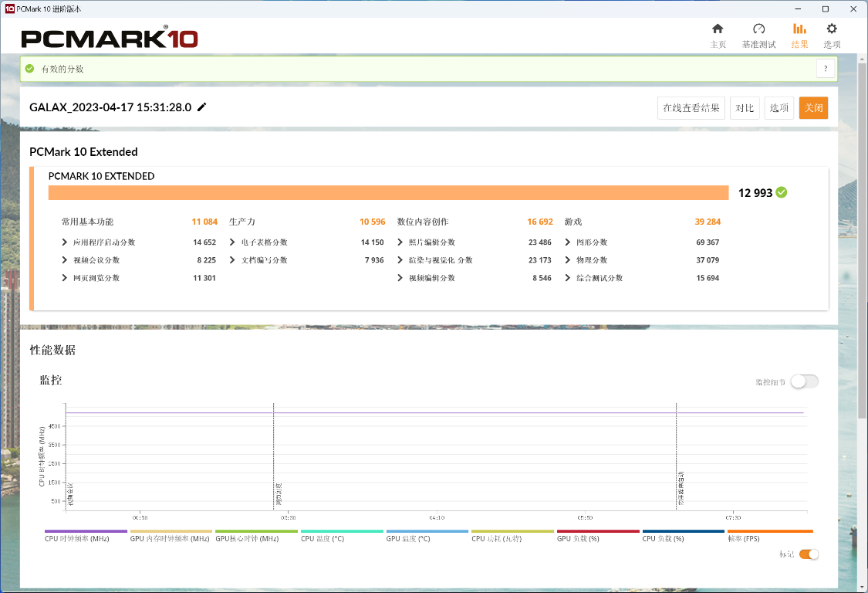Turn off the 标记 markers switch
The image size is (868, 593).
coord(809,554)
